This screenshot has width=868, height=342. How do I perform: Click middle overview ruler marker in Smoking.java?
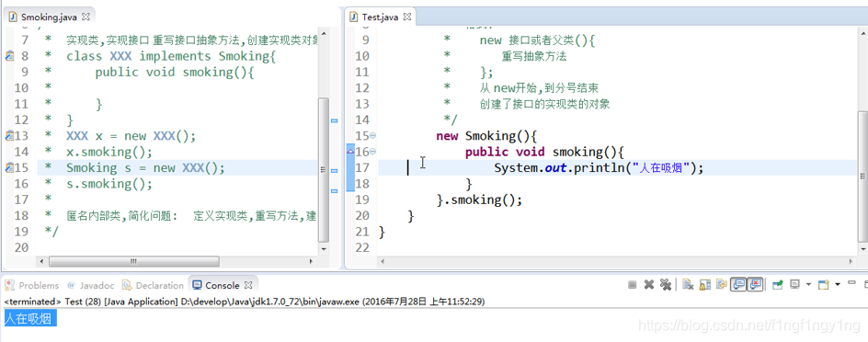coord(334,171)
